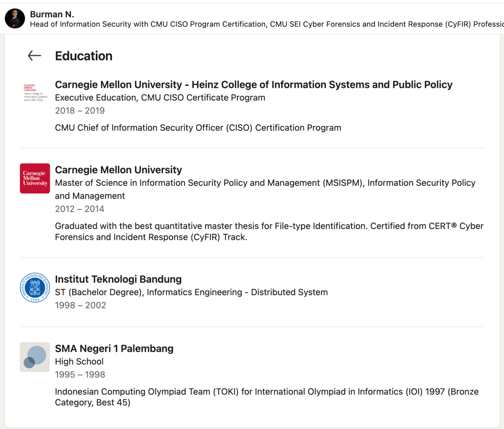
Task: Open the Burman N. name link
Action: (52, 14)
